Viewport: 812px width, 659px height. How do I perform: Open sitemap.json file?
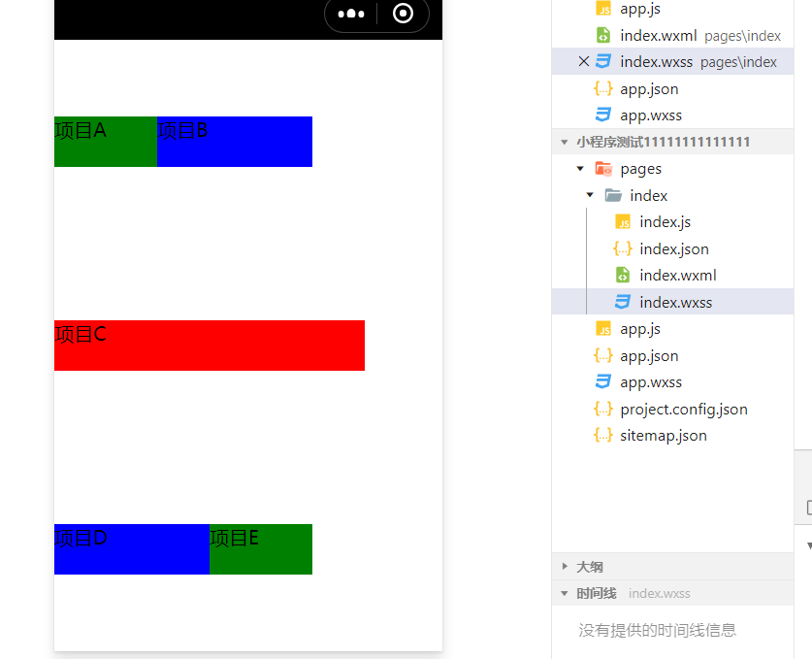pyautogui.click(x=664, y=436)
